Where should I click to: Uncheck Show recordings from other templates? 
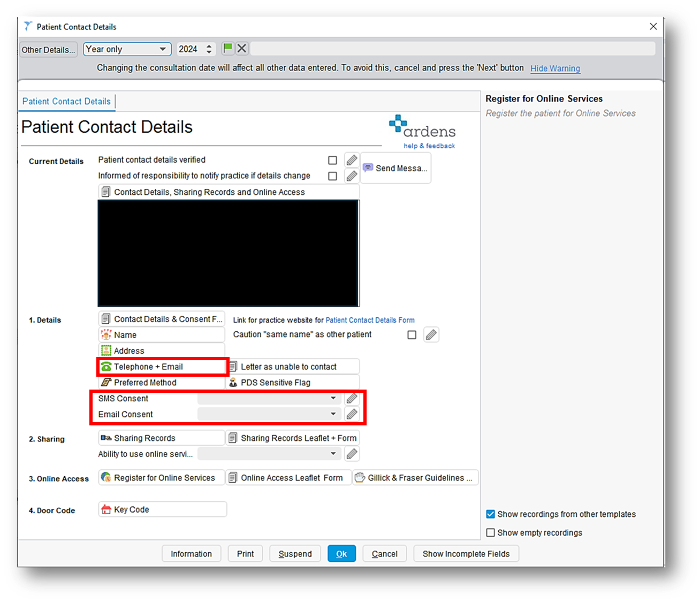(x=490, y=514)
